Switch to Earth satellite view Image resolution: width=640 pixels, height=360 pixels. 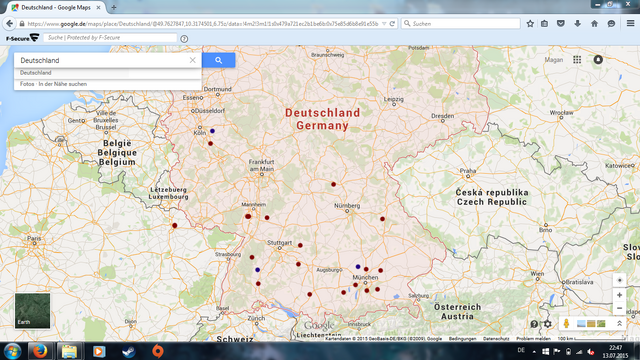click(33, 310)
